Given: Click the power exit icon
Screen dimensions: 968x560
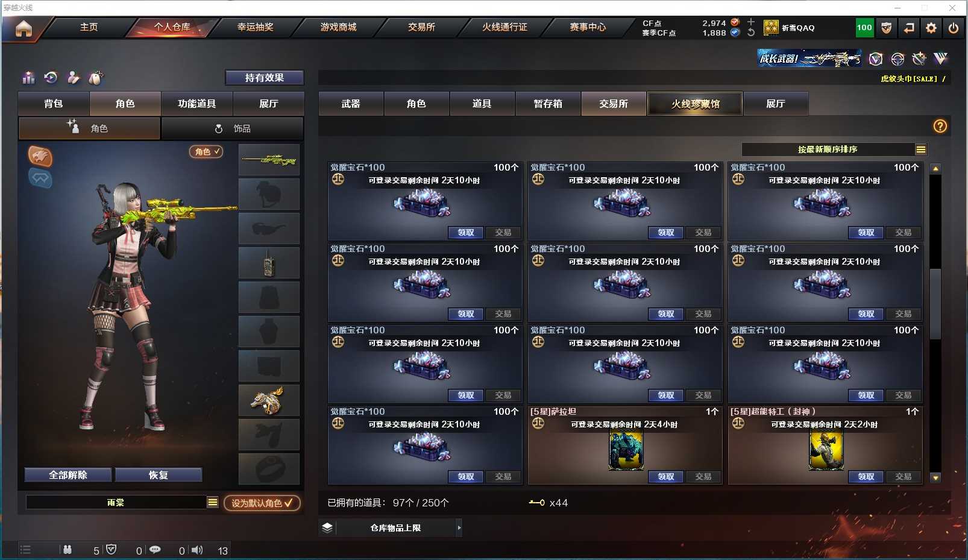Looking at the screenshot, I should tap(954, 28).
